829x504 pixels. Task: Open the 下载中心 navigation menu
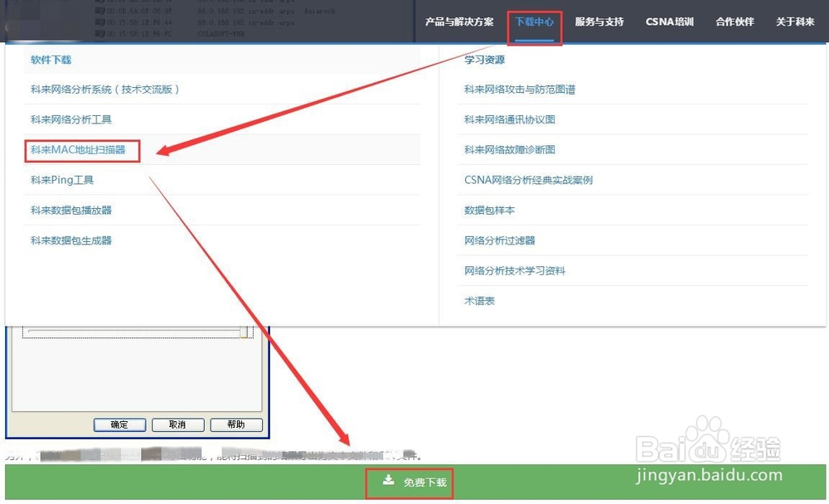(534, 22)
